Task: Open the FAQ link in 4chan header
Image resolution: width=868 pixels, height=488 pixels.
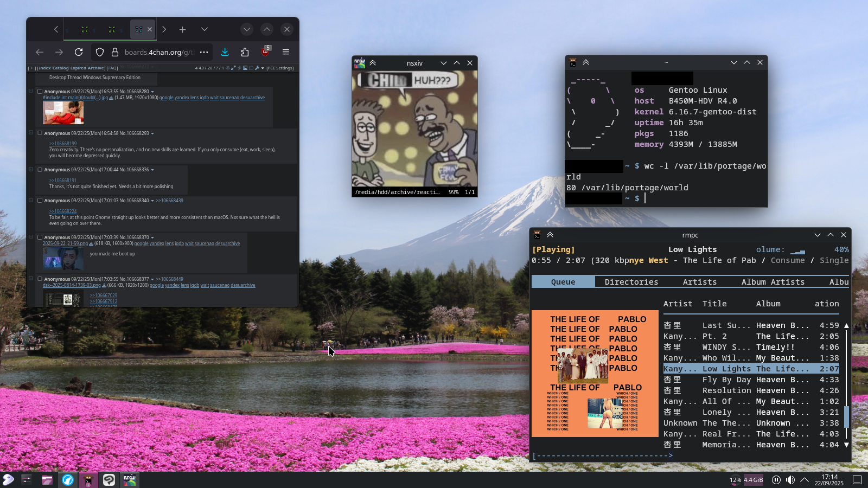Action: (112, 68)
